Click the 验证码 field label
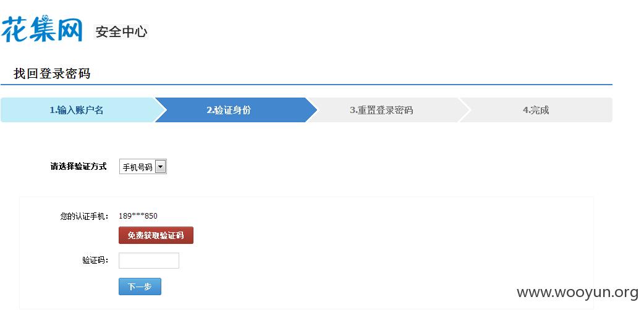This screenshot has height=310, width=644. pos(95,261)
